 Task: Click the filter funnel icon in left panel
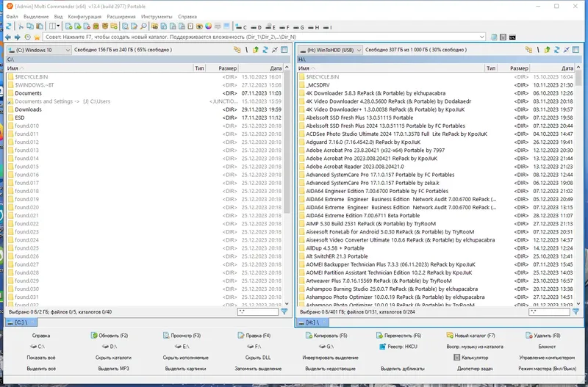284,311
